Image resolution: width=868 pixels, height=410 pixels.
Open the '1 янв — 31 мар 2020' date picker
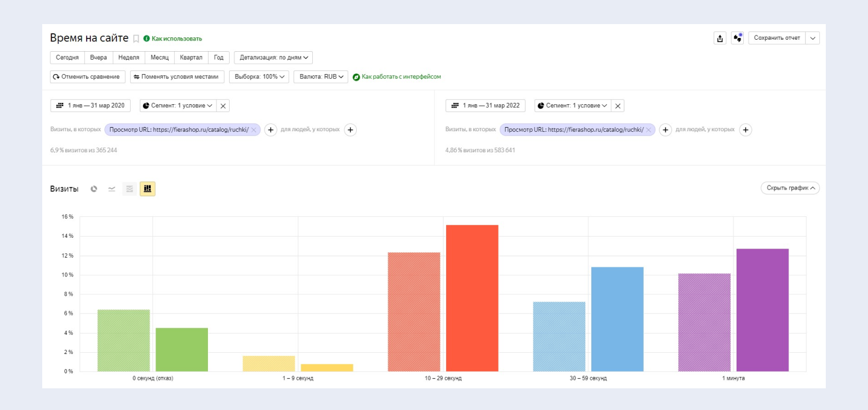[90, 105]
